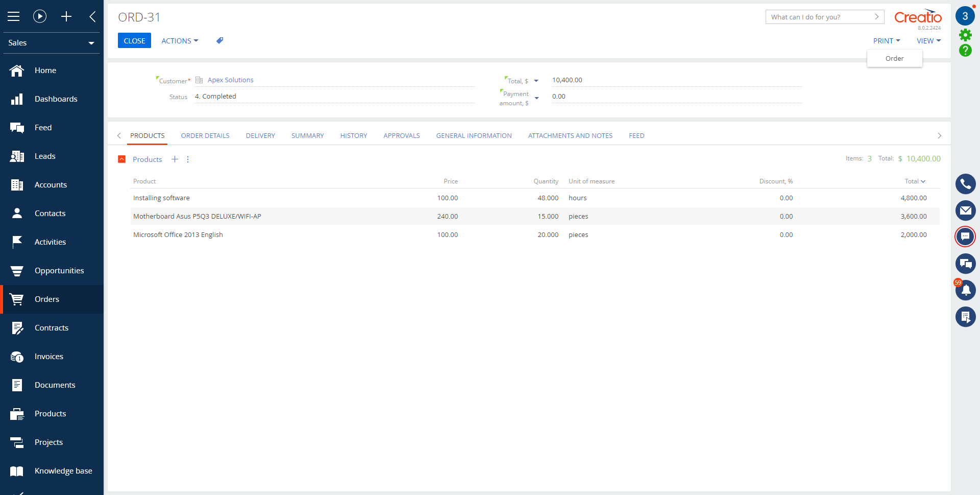This screenshot has width=980, height=495.
Task: Toggle the hamburger navigation menu
Action: (x=14, y=16)
